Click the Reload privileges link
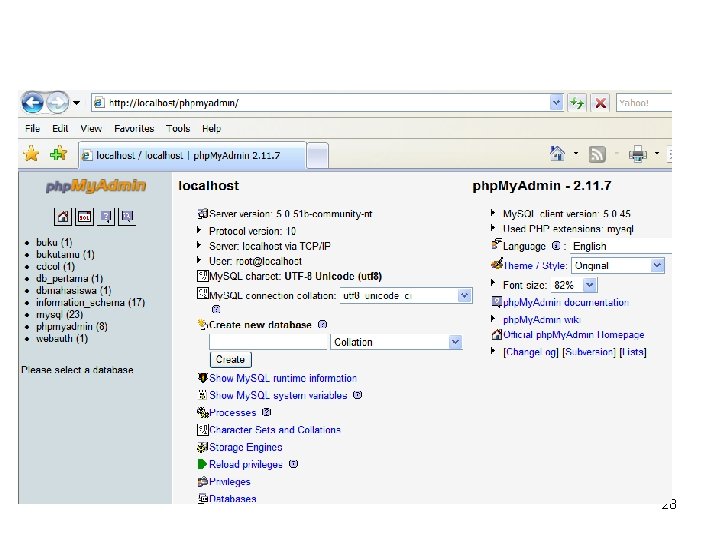The width and height of the screenshot is (720, 540). click(x=246, y=465)
